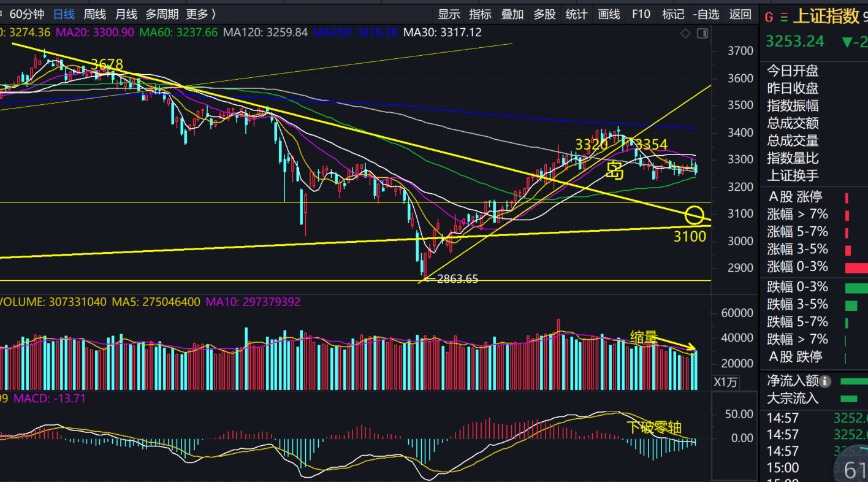Open the 多周期 multi-period selector
Screen dimensions: 868x482
pos(162,14)
